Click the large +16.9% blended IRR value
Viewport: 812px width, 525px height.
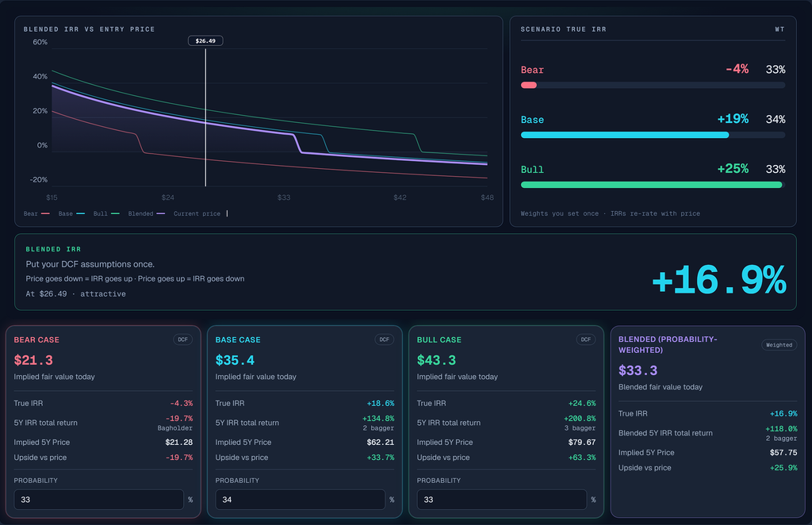pyautogui.click(x=718, y=280)
